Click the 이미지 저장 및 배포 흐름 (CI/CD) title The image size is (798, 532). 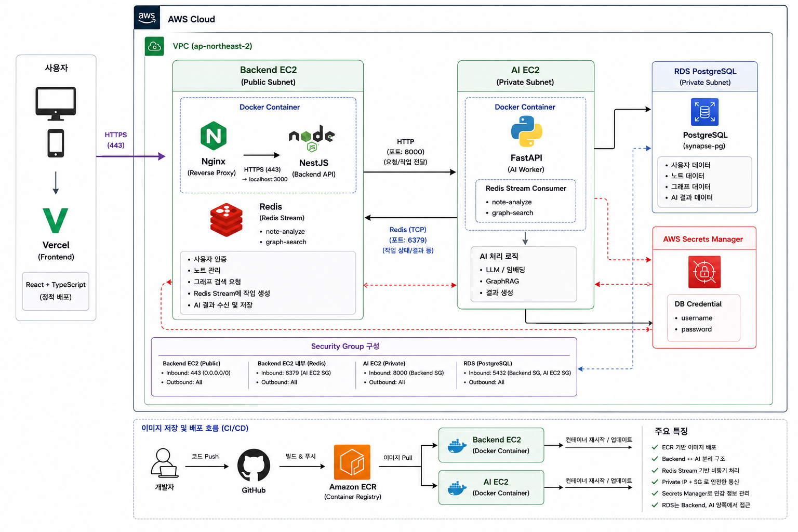[195, 428]
